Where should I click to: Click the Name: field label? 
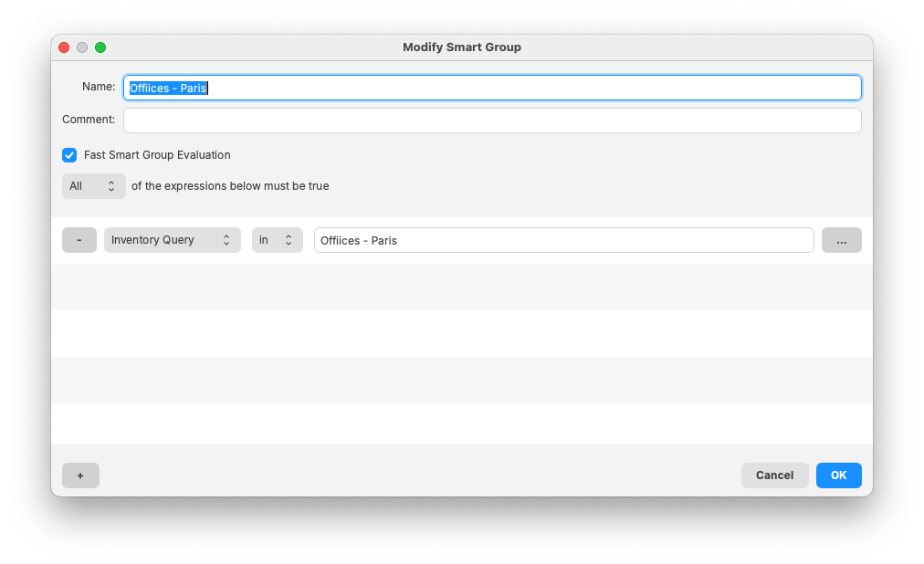[x=99, y=87]
